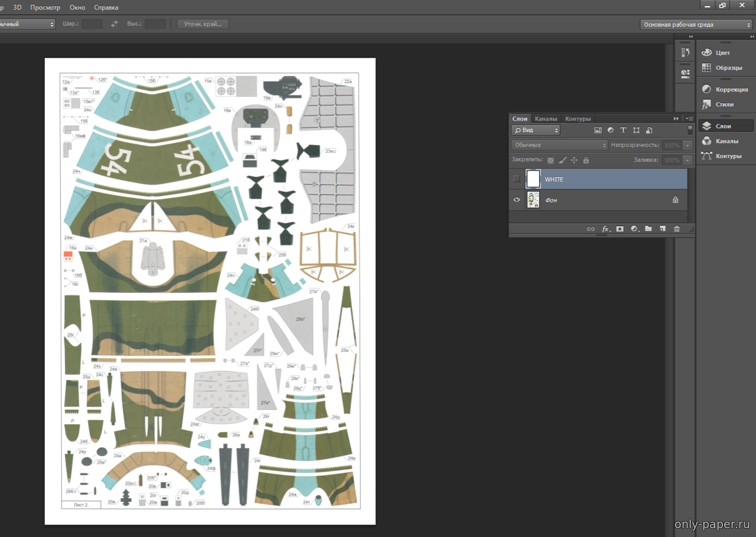This screenshot has width=756, height=537.
Task: Open the layer styles fx icon
Action: [x=605, y=229]
